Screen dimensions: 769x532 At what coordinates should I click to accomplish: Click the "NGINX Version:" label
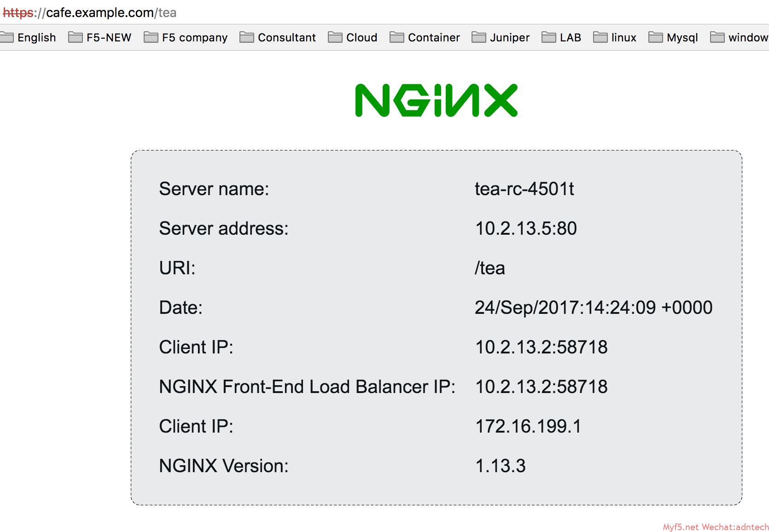point(224,466)
